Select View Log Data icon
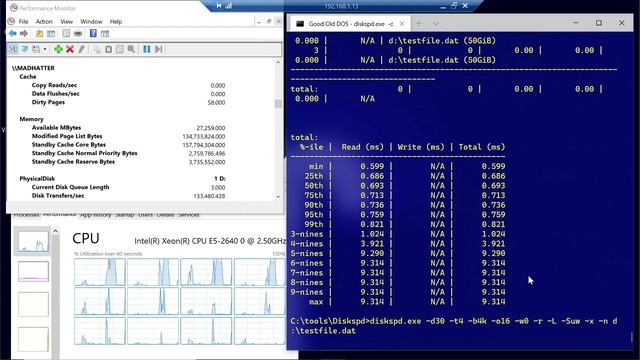 click(x=24, y=49)
